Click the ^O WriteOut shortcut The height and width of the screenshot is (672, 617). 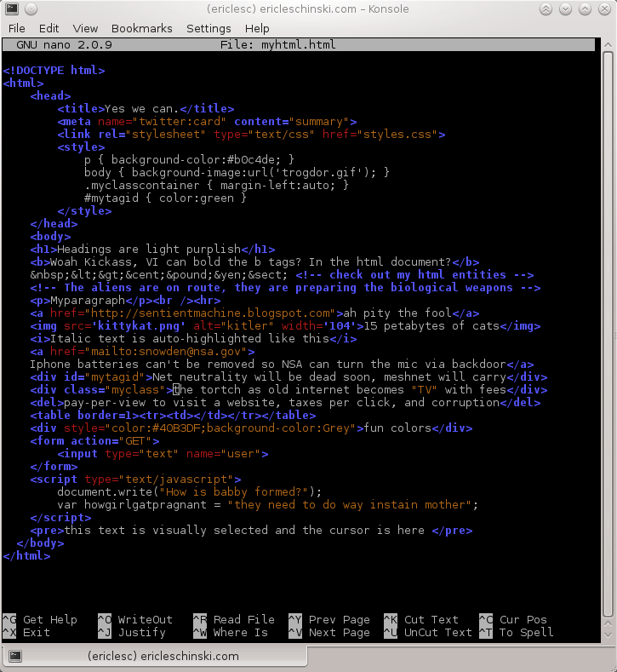coord(134,620)
